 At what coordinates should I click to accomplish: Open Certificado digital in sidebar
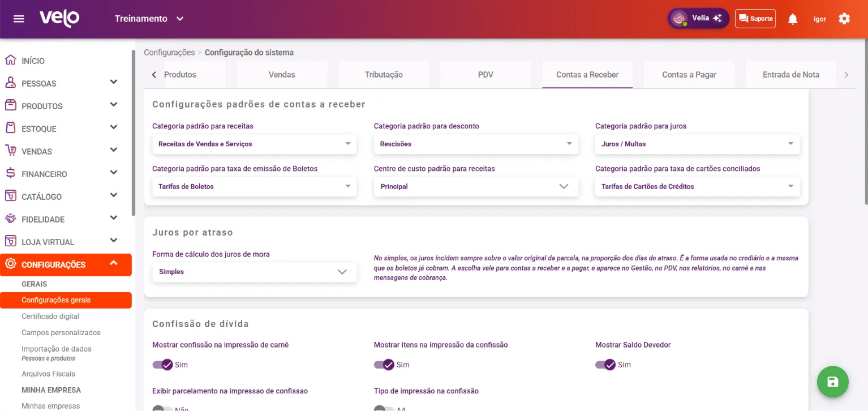(50, 316)
